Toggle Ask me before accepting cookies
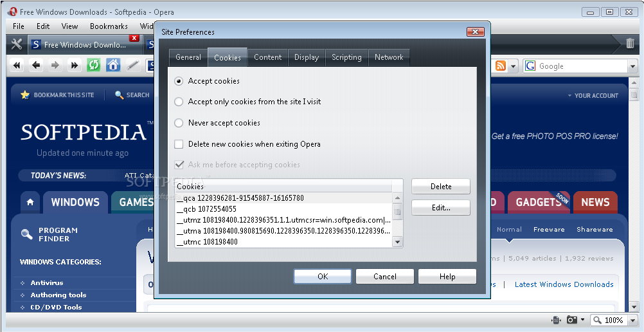The width and height of the screenshot is (644, 332). point(179,165)
